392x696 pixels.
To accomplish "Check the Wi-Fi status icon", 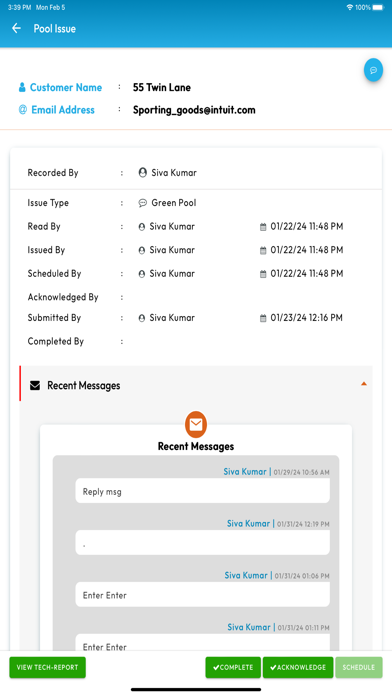I will pos(349,8).
